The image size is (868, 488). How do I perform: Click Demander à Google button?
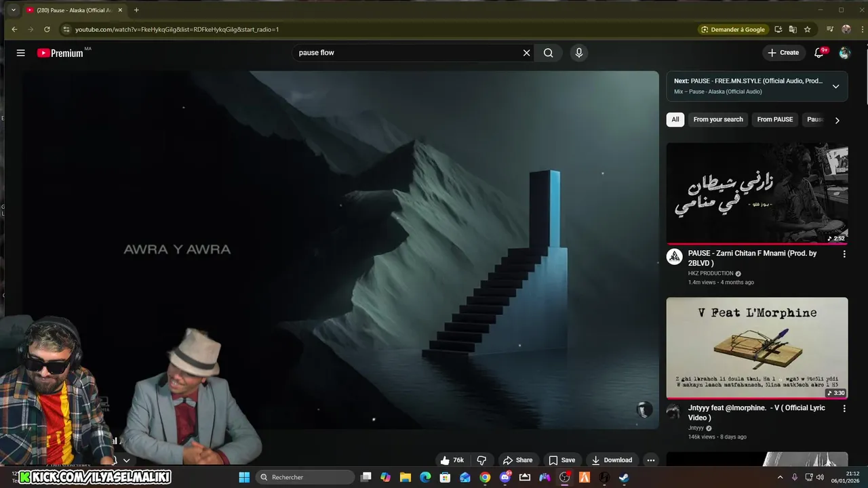pos(732,29)
